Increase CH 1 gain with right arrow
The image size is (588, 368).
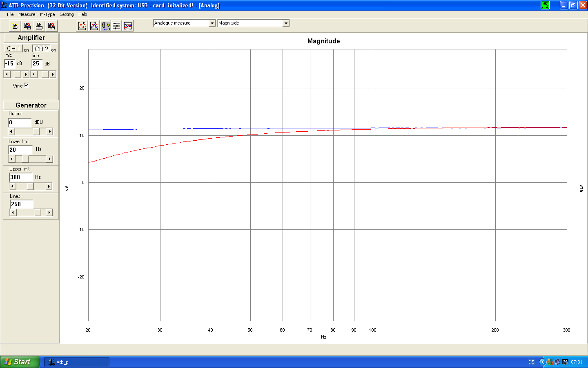point(26,74)
